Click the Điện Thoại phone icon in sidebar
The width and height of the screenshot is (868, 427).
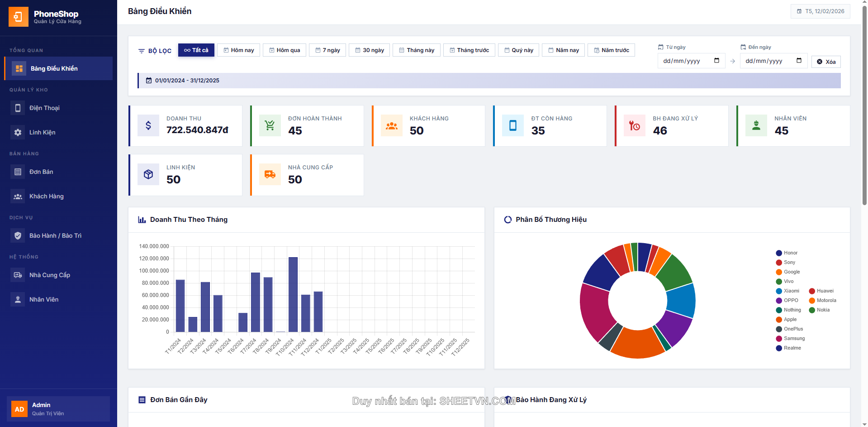click(18, 108)
